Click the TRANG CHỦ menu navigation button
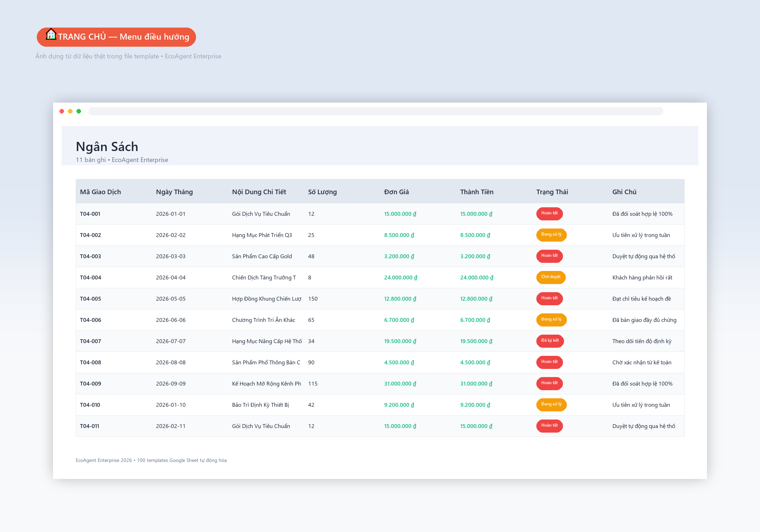Screen dimensions: 760x532 click(116, 37)
